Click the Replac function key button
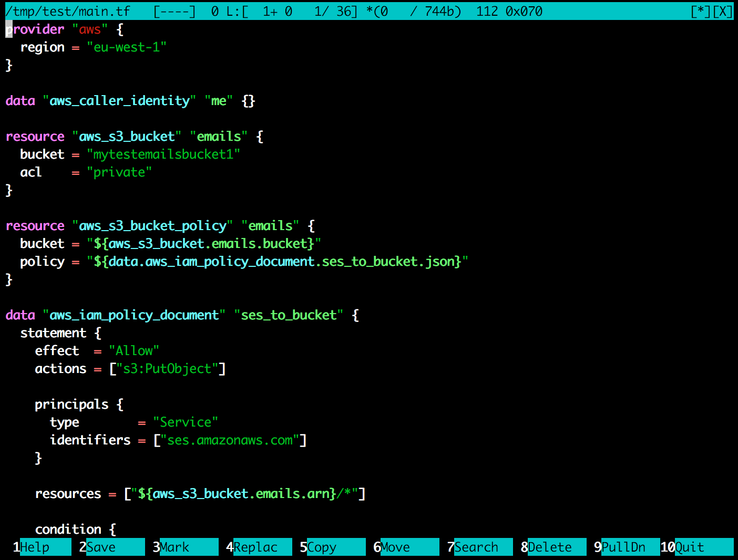 259,547
